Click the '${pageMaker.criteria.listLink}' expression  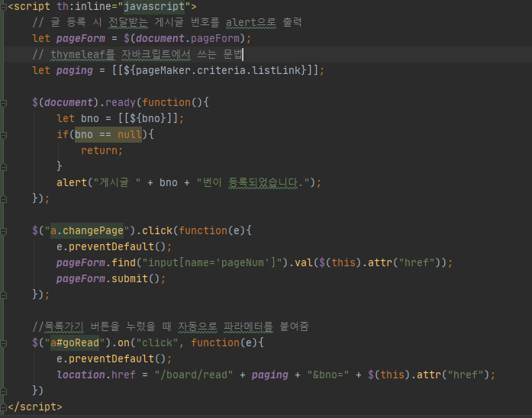pos(215,70)
